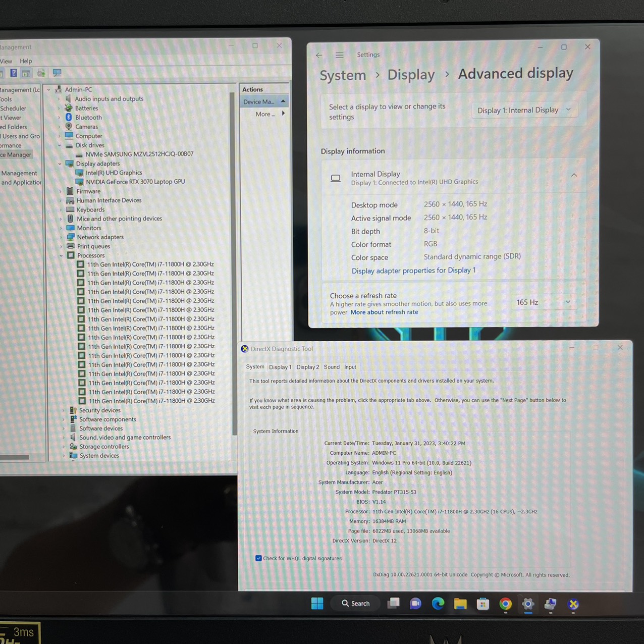Select Mice and other pointing devices
This screenshot has width=644, height=644.
pos(120,219)
